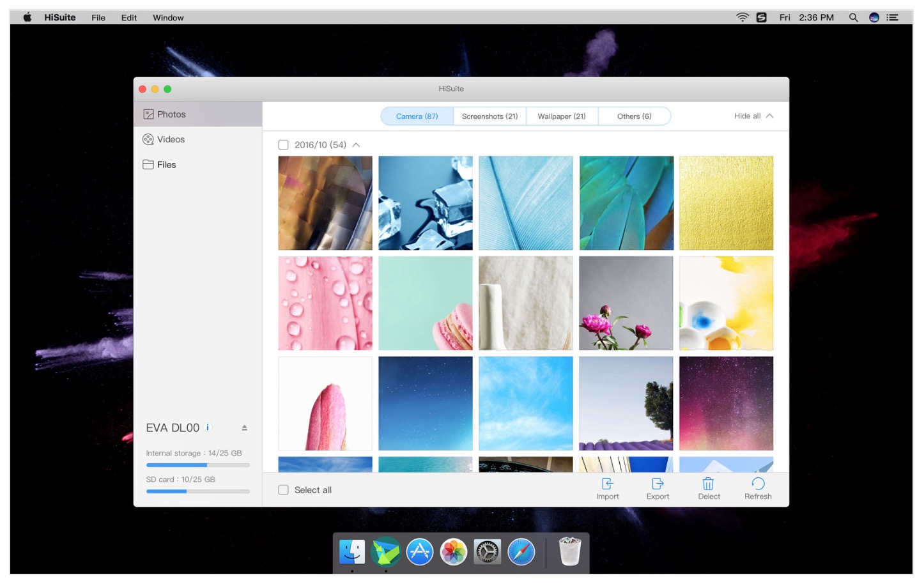Switch to the Screenshots (21) tab
The height and width of the screenshot is (584, 924).
(x=490, y=116)
